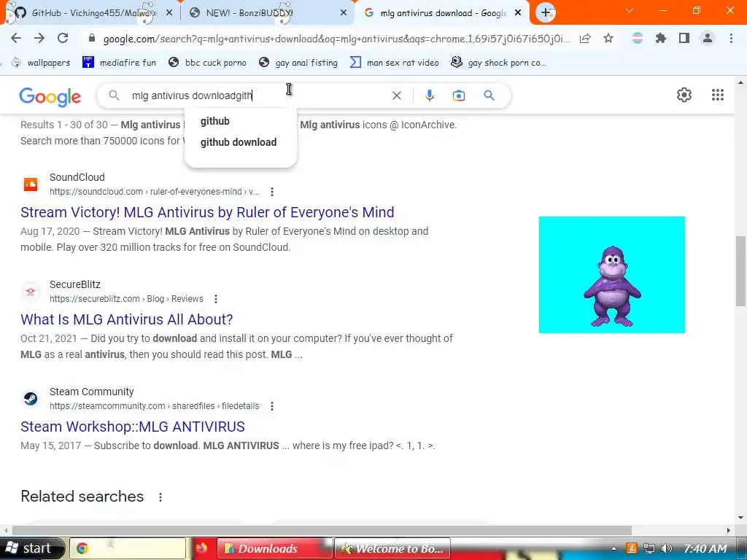Open 'What Is MLG Antivirus All About?' result
This screenshot has width=747, height=560.
click(127, 319)
